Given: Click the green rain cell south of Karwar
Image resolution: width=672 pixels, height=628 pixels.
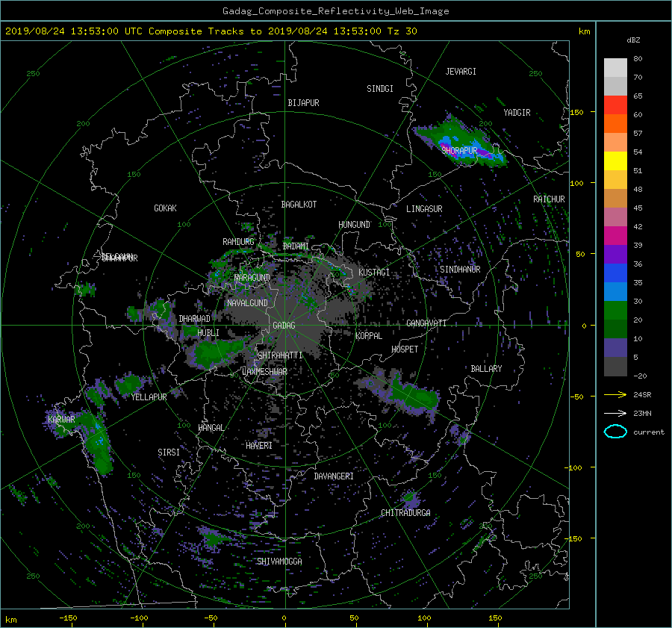Looking at the screenshot, I should (99, 446).
